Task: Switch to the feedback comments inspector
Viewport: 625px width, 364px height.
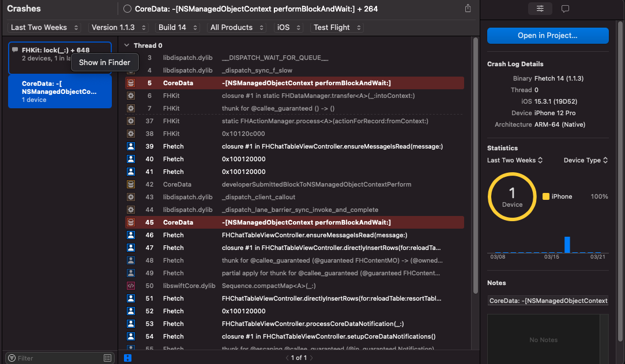Action: pos(565,9)
